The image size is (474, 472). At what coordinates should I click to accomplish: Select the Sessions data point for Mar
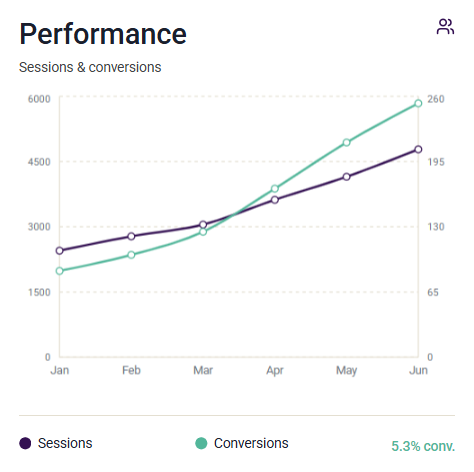pyautogui.click(x=203, y=225)
